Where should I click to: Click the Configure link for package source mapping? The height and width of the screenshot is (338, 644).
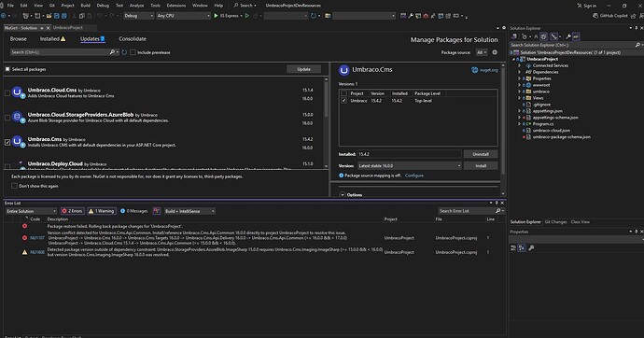(414, 176)
